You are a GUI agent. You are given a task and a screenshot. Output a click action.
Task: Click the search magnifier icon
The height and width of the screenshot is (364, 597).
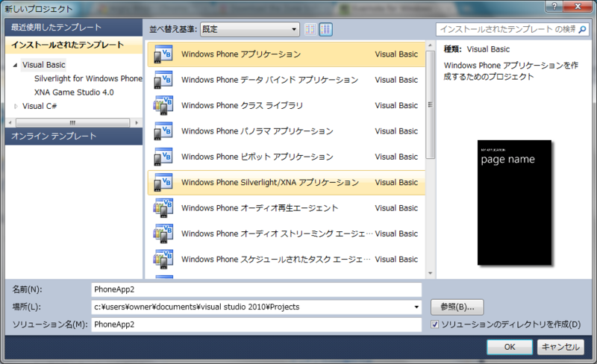pyautogui.click(x=582, y=29)
